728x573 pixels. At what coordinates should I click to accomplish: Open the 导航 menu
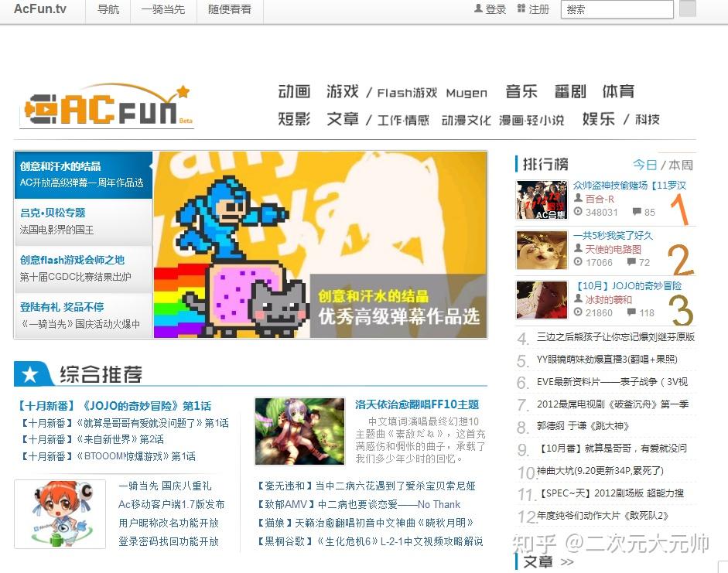108,11
